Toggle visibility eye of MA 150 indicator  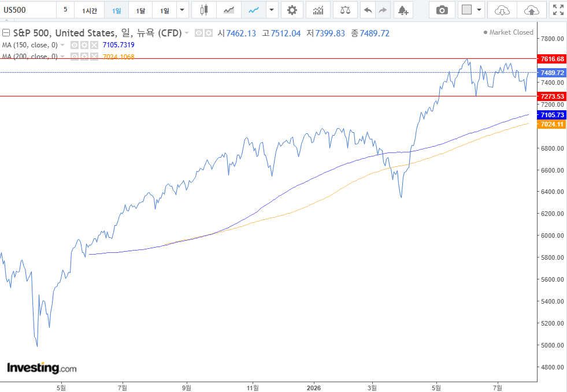pyautogui.click(x=75, y=45)
